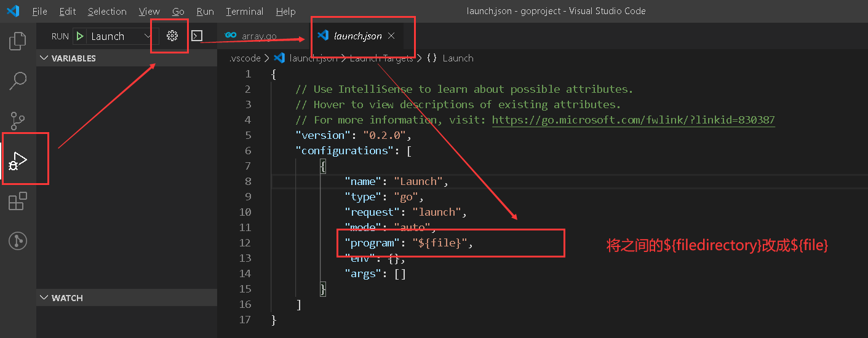The width and height of the screenshot is (868, 338).
Task: Open the Search view icon
Action: [x=18, y=80]
